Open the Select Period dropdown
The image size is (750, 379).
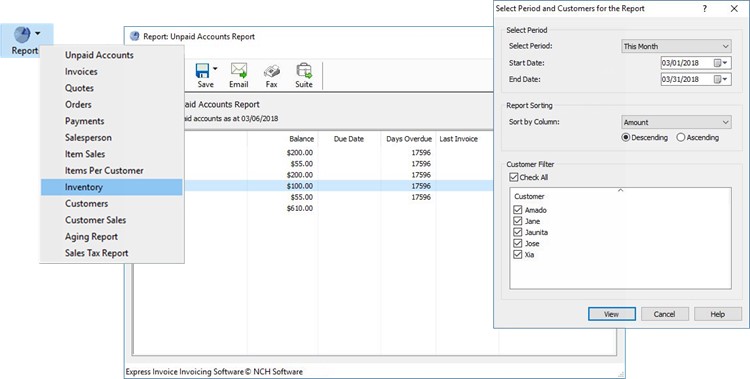coord(676,46)
